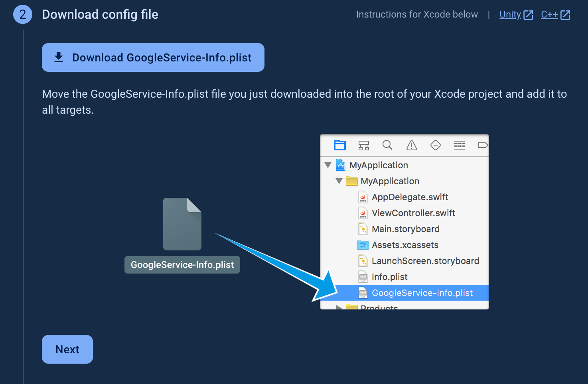Open the C++ instructions link
The image size is (588, 384).
click(x=549, y=14)
